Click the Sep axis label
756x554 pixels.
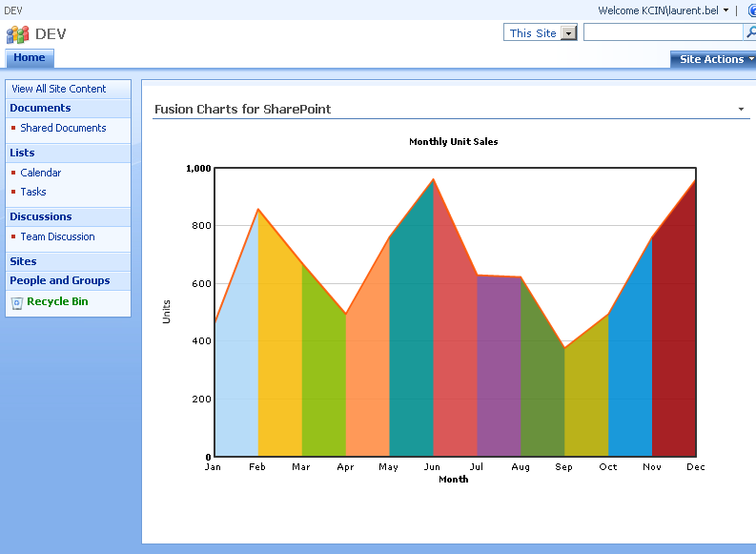[563, 466]
